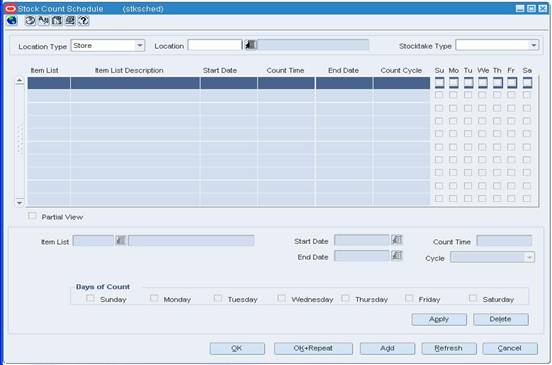Click the Location description field beside the lookup
Viewport: 552px width, 365px height.
tap(313, 45)
